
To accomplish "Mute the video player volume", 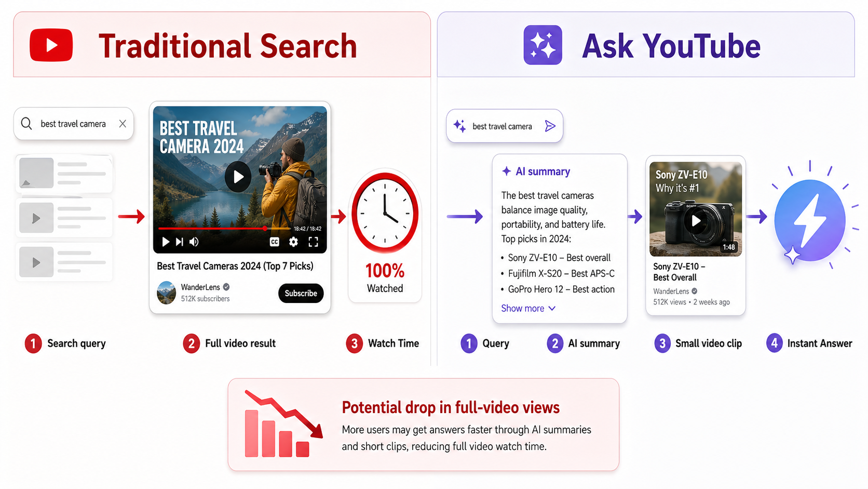I will pos(194,242).
